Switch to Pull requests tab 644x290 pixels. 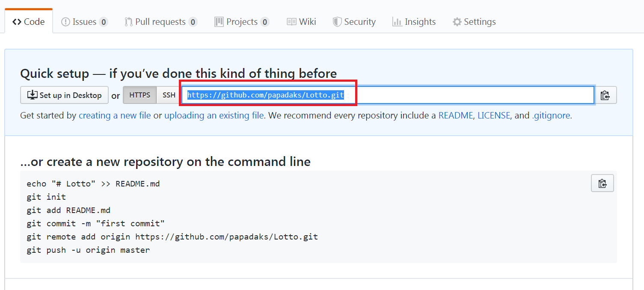161,22
